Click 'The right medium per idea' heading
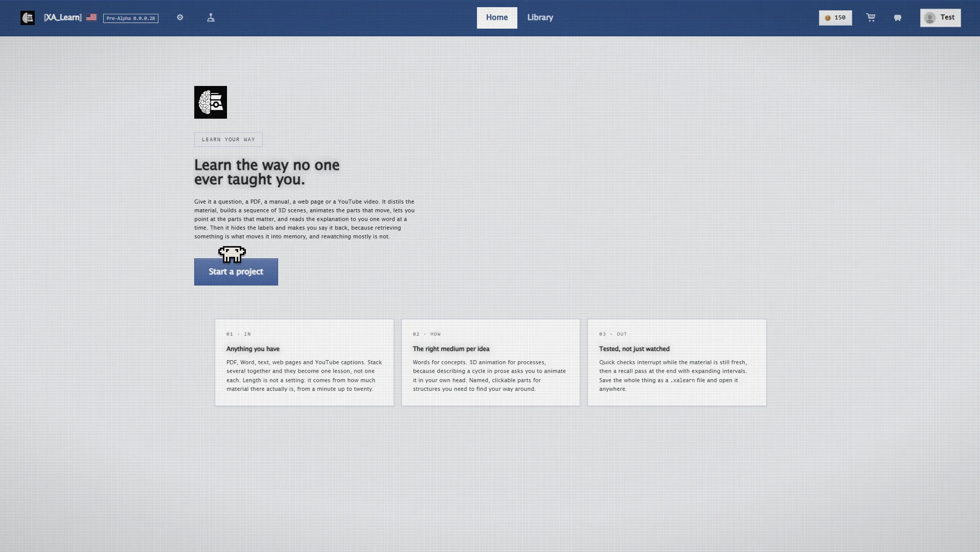Image resolution: width=980 pixels, height=552 pixels. pos(451,349)
